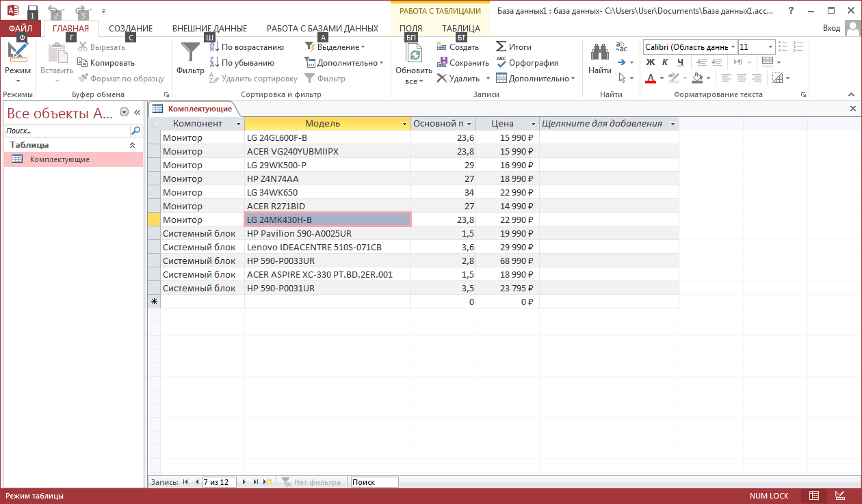Open Дополнительно in Сортировка и фильтр group
862x504 pixels.
pos(345,62)
